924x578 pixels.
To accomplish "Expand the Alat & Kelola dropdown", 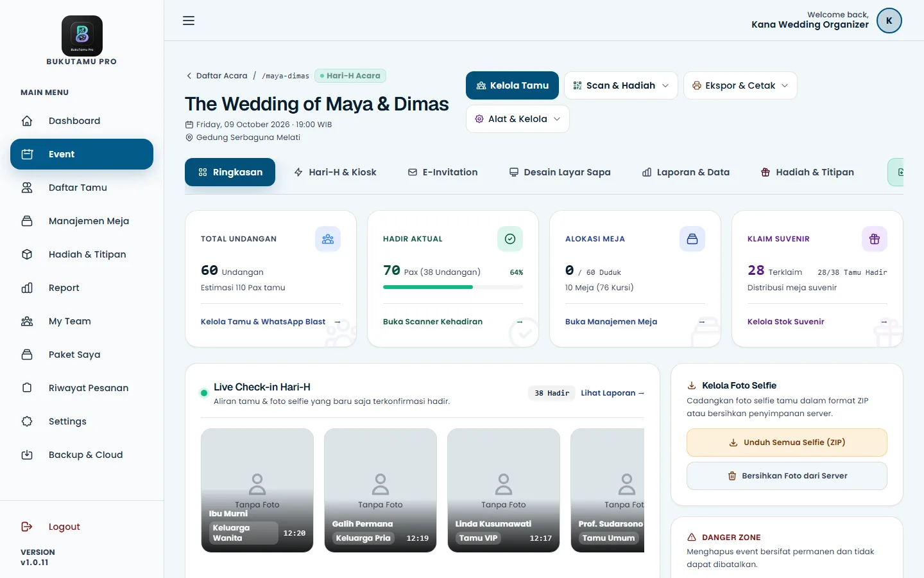I will click(x=518, y=119).
